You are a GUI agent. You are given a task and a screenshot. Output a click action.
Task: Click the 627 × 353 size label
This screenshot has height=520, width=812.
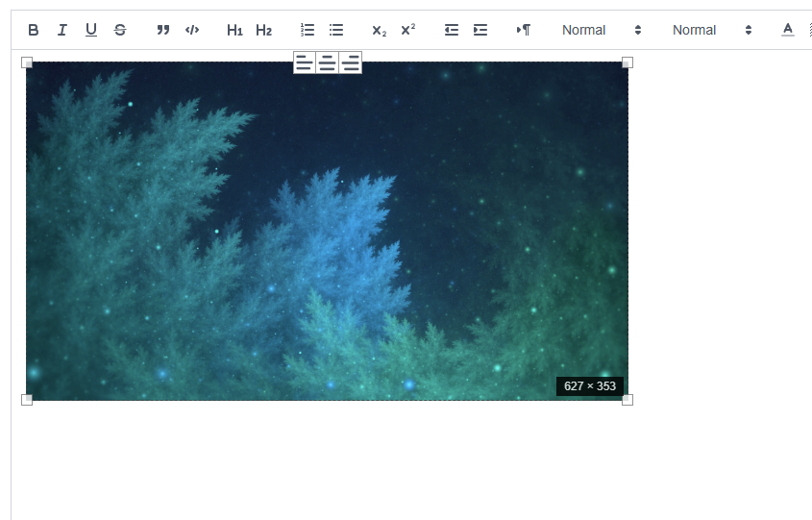click(590, 386)
